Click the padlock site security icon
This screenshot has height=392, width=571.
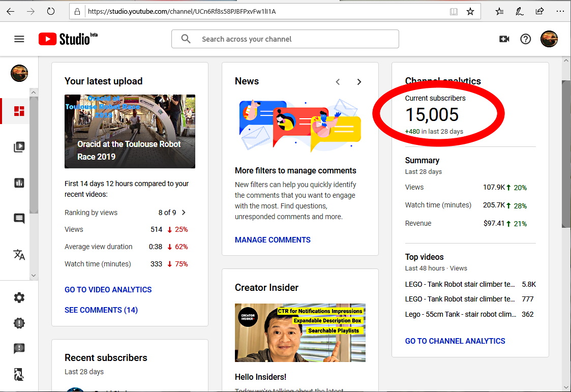click(x=77, y=12)
